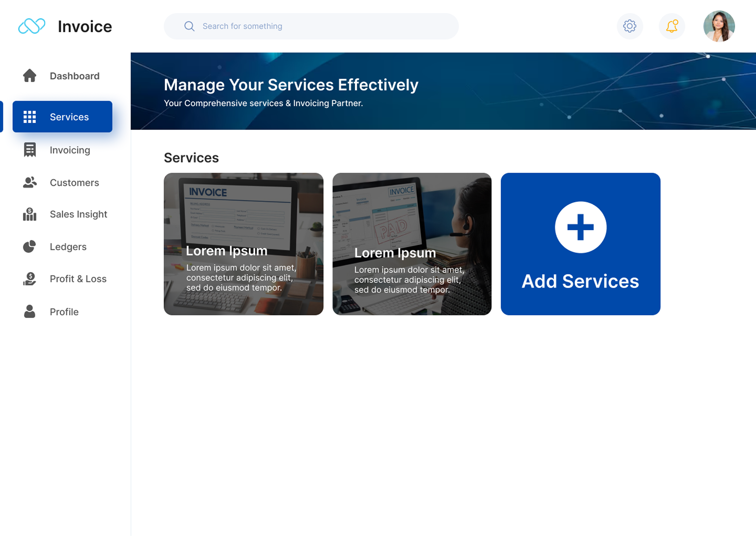
Task: Go to the Customers section
Action: [x=74, y=183]
